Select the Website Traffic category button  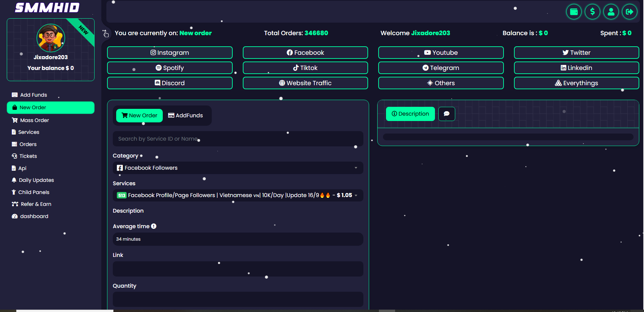click(x=305, y=83)
